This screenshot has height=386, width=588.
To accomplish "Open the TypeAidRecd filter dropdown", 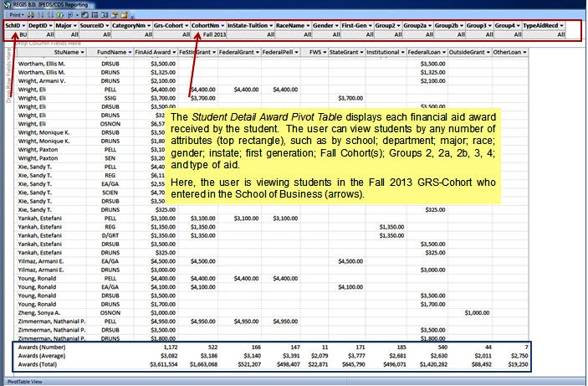I will (561, 25).
